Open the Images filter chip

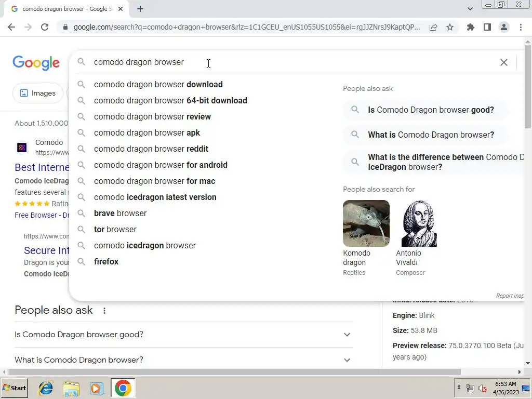37,93
